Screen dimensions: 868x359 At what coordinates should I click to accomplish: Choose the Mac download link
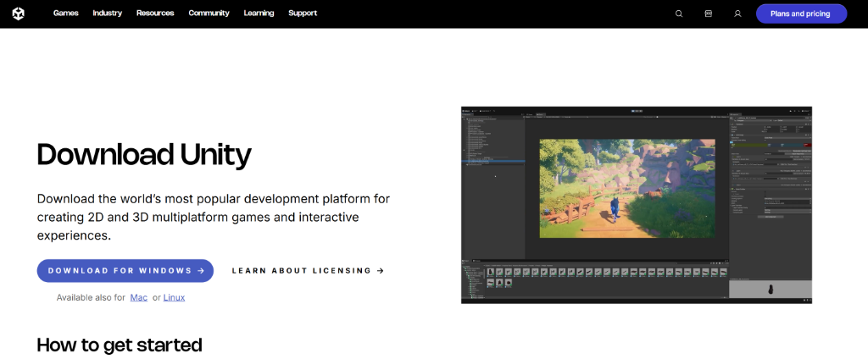click(139, 297)
